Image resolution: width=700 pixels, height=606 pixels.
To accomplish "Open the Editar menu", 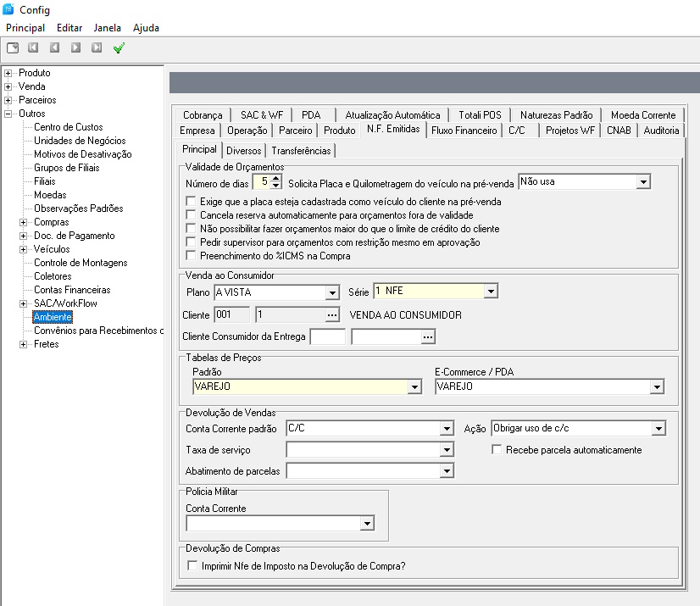I will coord(69,28).
